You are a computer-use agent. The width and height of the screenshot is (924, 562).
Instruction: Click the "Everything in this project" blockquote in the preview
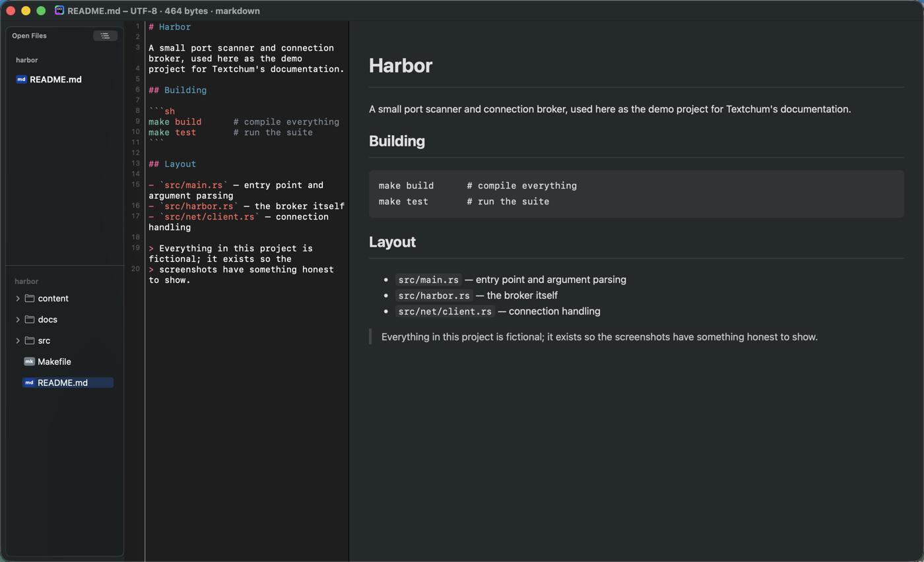pyautogui.click(x=599, y=337)
